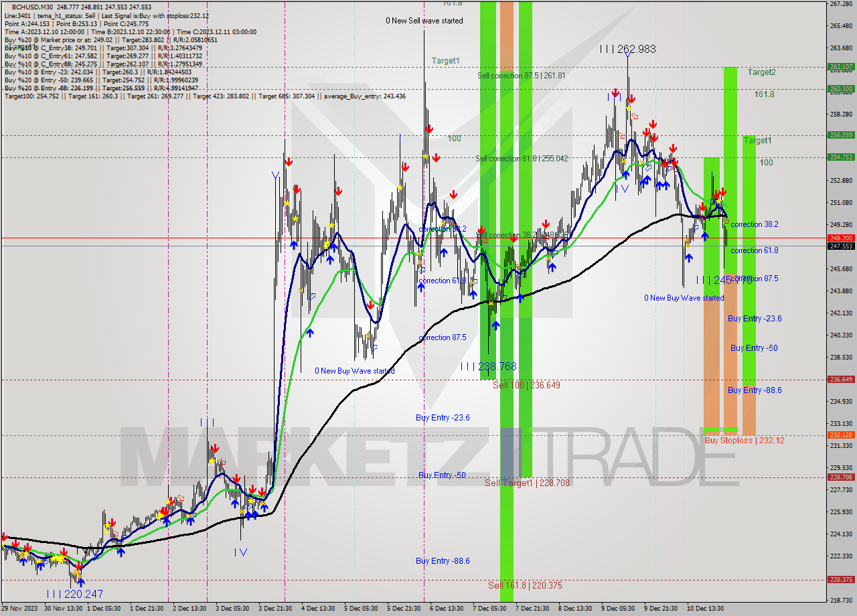Select the 'I I I 262.983' wave peak label
The image size is (857, 616).
[x=627, y=49]
